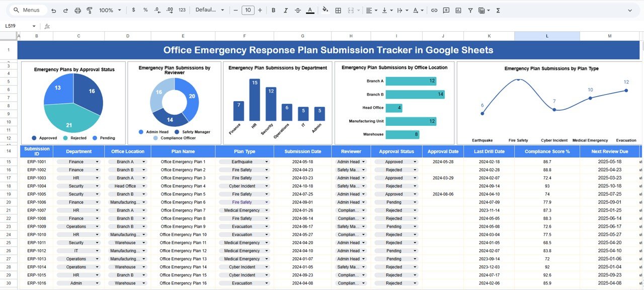Viewport: 644px width, 290px height.
Task: Toggle italic formatting
Action: (286, 10)
